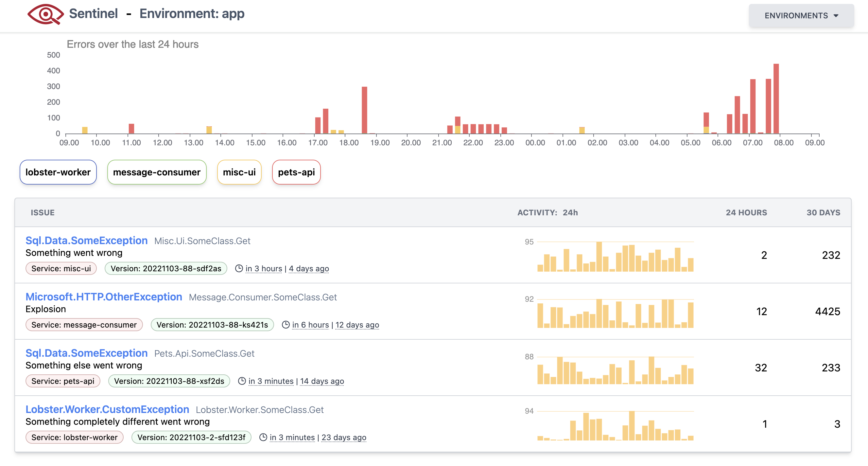Click the Sentinel eye logo icon
Screen dimensions: 868x466
point(45,14)
